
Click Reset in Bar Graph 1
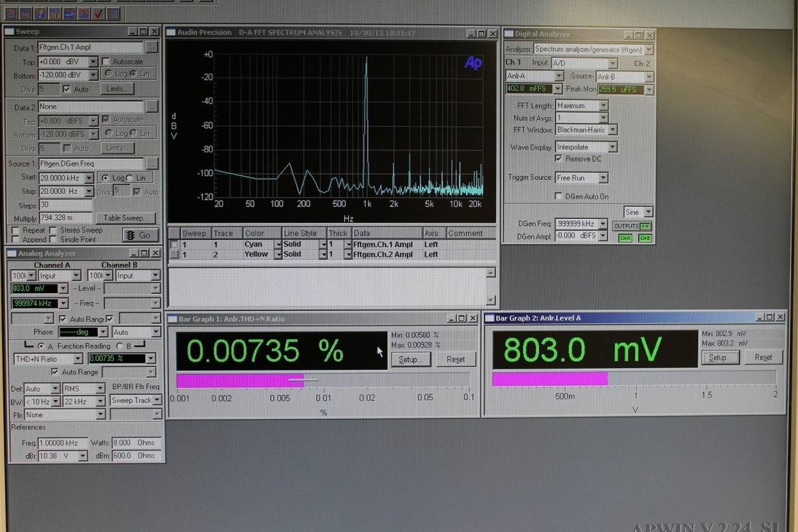(x=455, y=359)
